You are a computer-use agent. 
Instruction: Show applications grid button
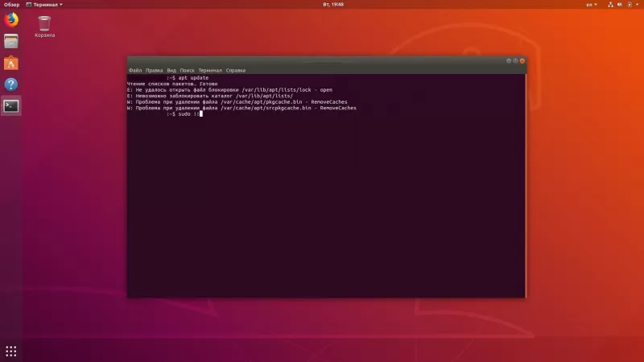[x=11, y=351]
